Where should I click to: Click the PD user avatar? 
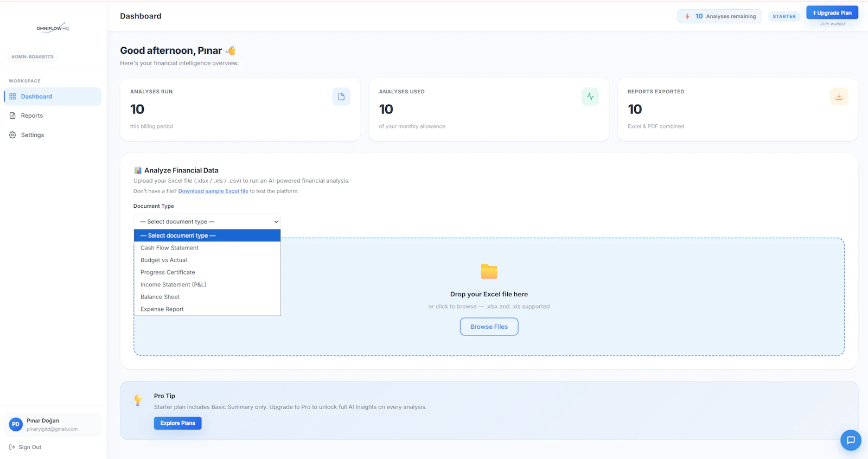(x=16, y=424)
